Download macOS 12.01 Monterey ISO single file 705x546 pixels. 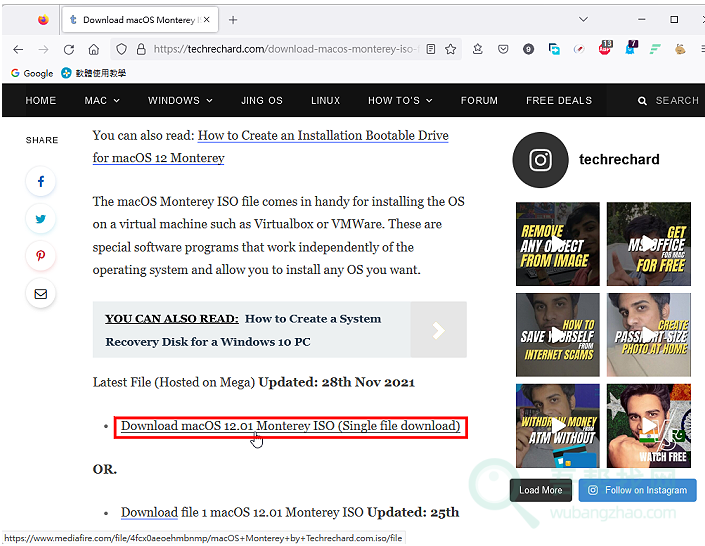(290, 426)
